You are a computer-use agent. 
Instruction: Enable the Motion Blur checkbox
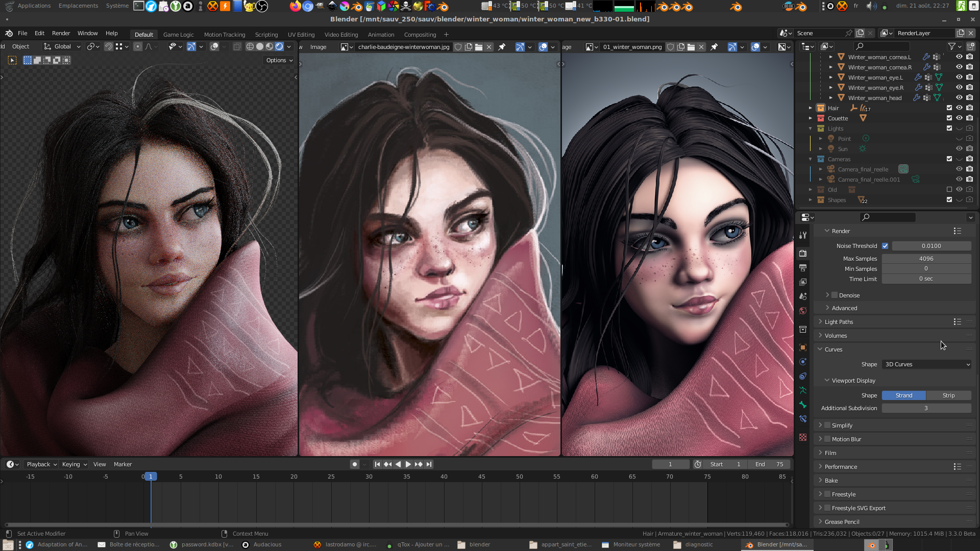tap(827, 439)
